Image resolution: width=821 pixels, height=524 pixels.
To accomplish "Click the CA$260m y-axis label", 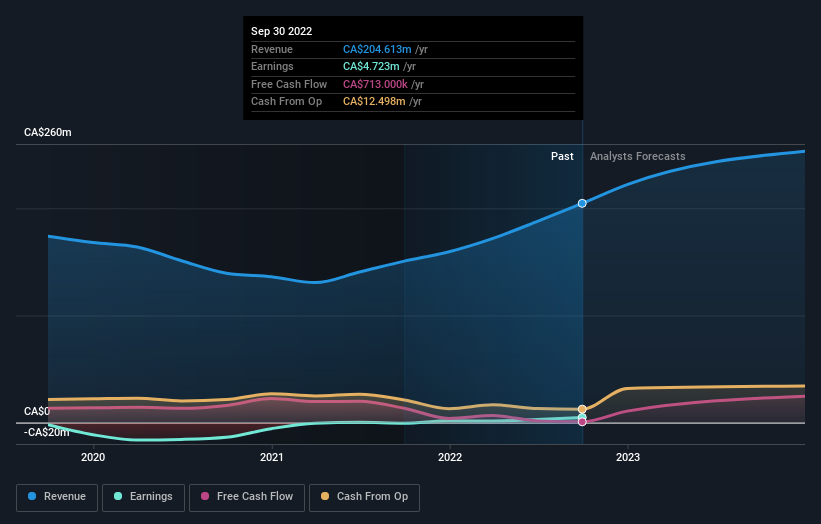I will tap(48, 132).
